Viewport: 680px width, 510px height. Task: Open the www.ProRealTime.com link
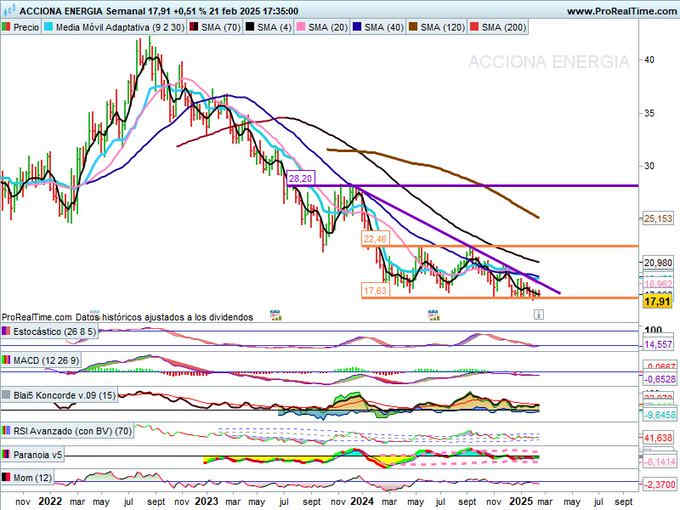click(622, 11)
